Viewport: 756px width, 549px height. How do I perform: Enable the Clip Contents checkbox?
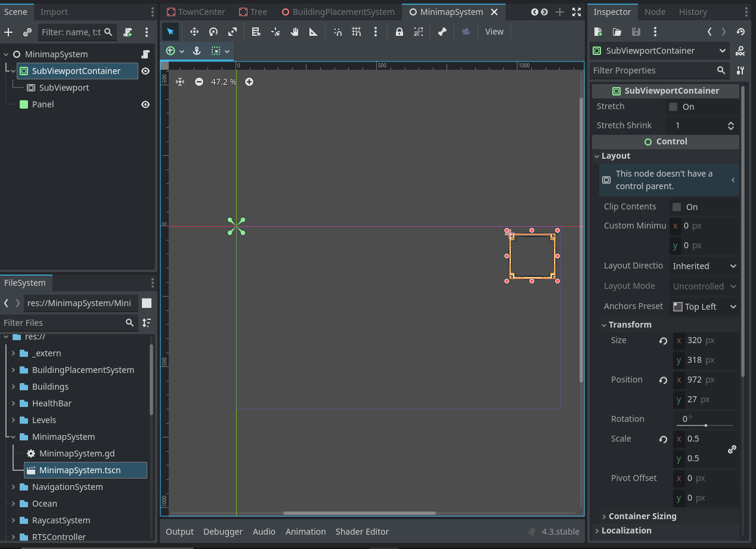[676, 206]
